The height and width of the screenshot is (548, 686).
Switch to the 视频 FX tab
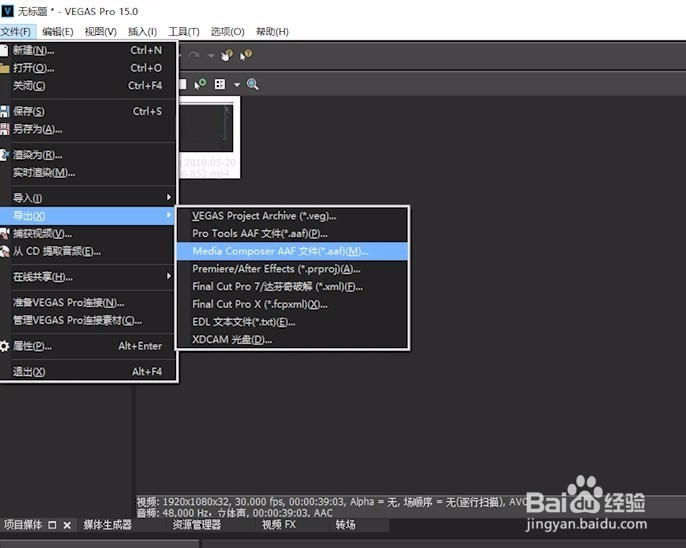pyautogui.click(x=279, y=524)
